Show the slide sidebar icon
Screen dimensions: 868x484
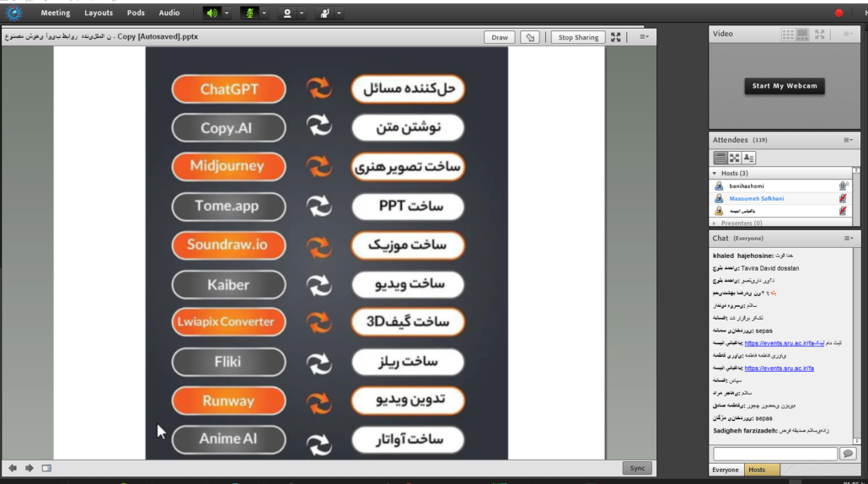tap(46, 468)
